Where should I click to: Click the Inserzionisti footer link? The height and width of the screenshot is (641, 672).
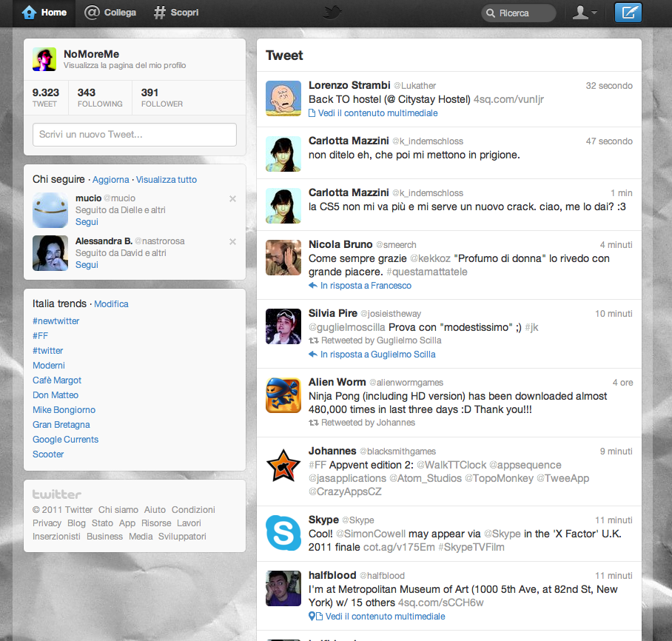[56, 537]
